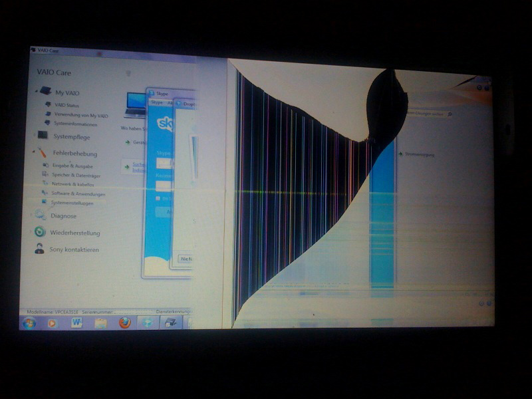532x399 pixels.
Task: Open Systeminformationen entry
Action: pos(76,124)
